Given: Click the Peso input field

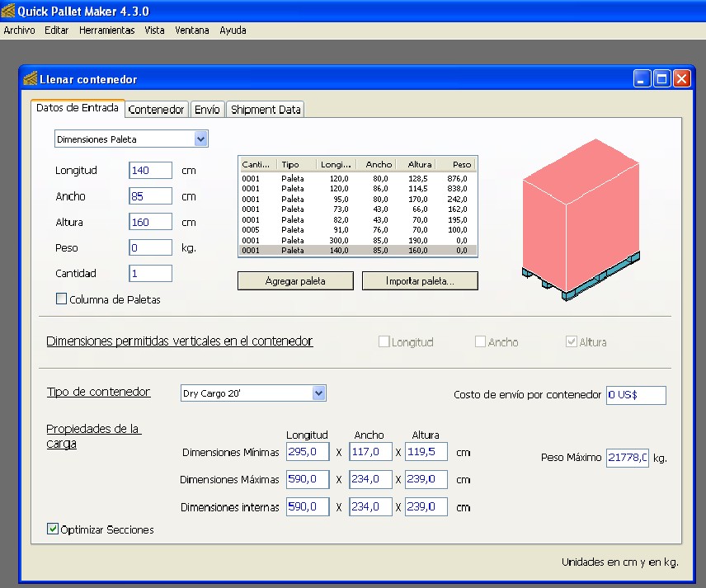Looking at the screenshot, I should coord(150,247).
